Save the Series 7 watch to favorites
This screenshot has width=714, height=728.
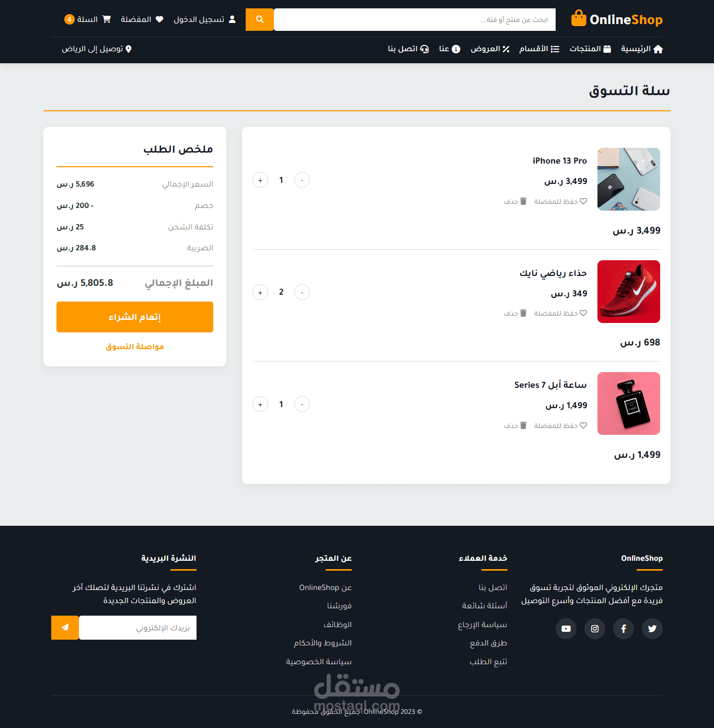point(560,425)
